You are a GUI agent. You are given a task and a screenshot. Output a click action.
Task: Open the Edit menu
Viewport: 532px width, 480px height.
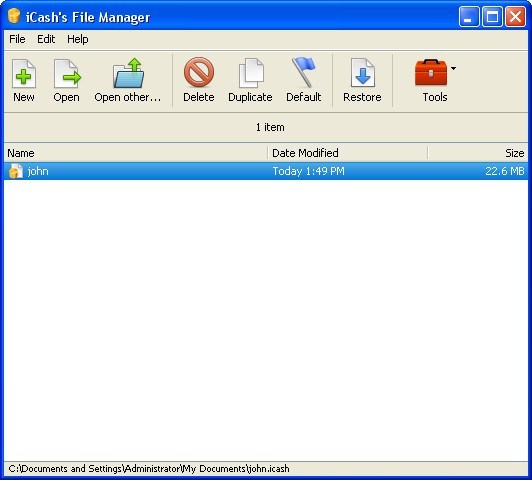(x=46, y=39)
